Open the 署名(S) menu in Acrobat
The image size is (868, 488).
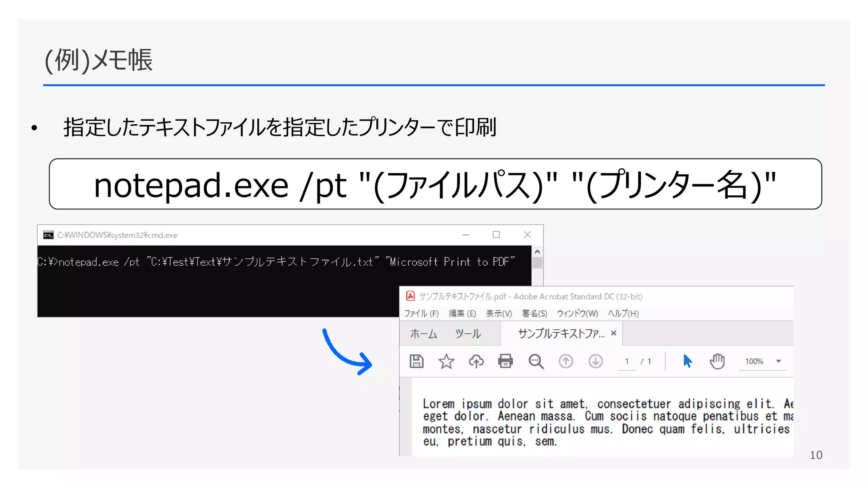pos(534,313)
